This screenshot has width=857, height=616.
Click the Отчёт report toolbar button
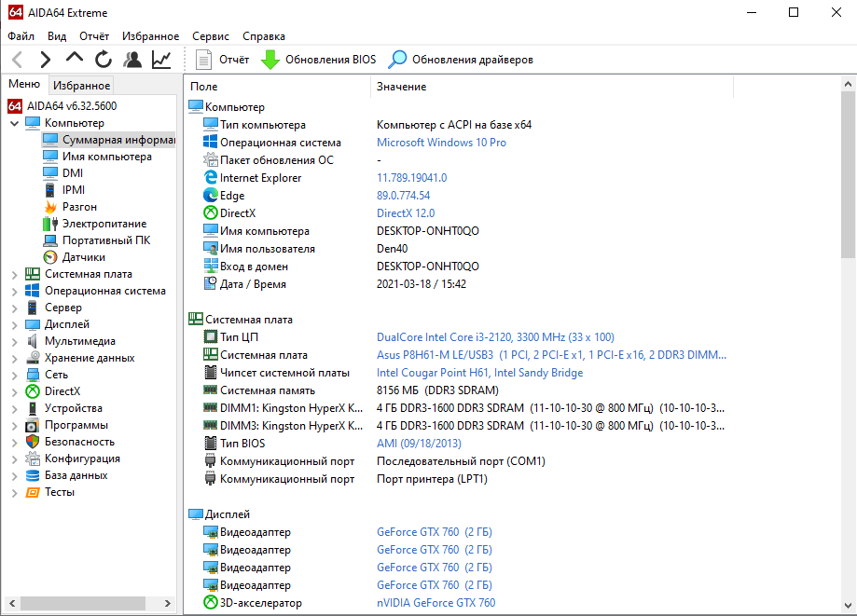tap(223, 60)
